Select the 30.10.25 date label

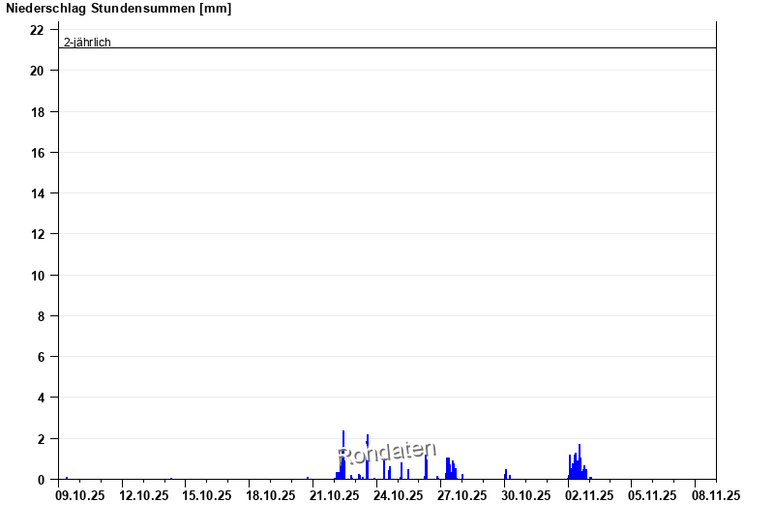525,495
